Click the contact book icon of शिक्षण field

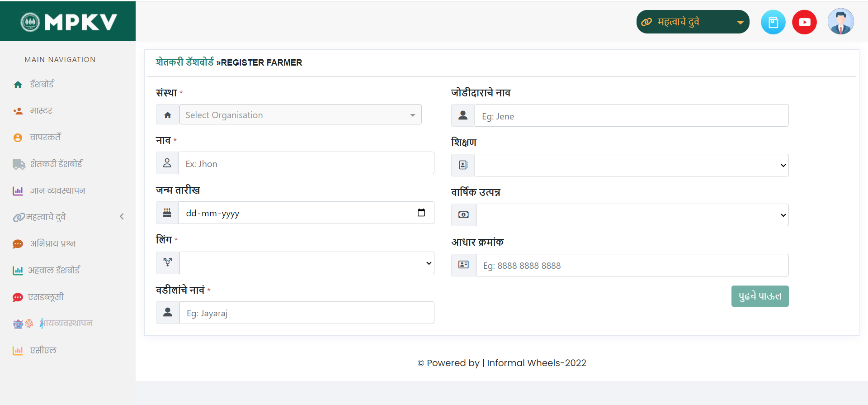463,165
